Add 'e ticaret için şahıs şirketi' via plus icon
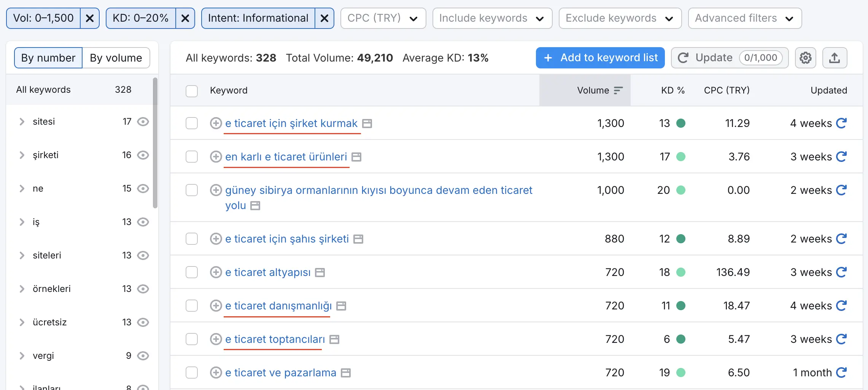Image resolution: width=868 pixels, height=390 pixels. [x=216, y=239]
